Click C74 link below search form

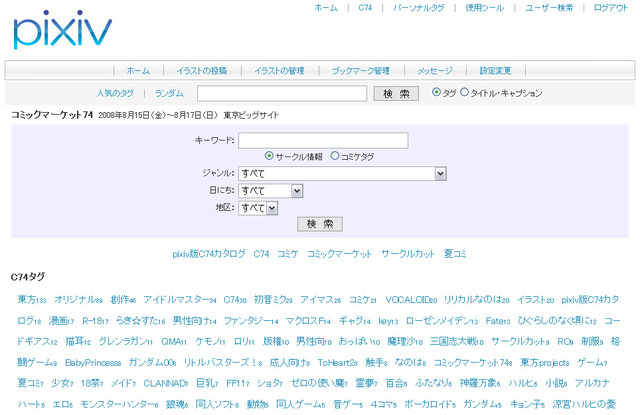261,254
